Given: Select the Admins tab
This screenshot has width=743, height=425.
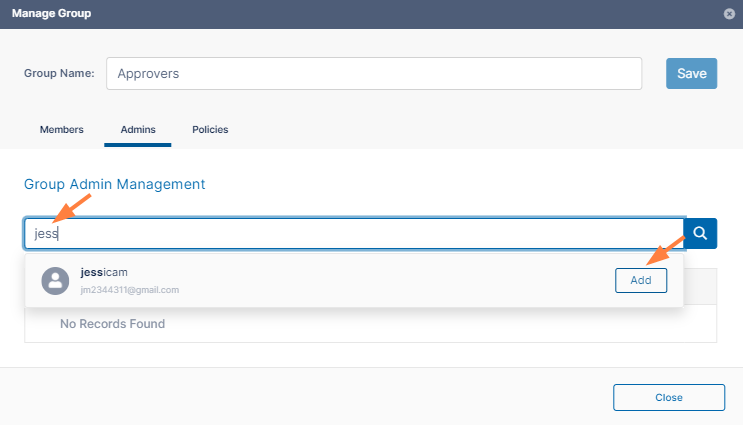Looking at the screenshot, I should 138,130.
